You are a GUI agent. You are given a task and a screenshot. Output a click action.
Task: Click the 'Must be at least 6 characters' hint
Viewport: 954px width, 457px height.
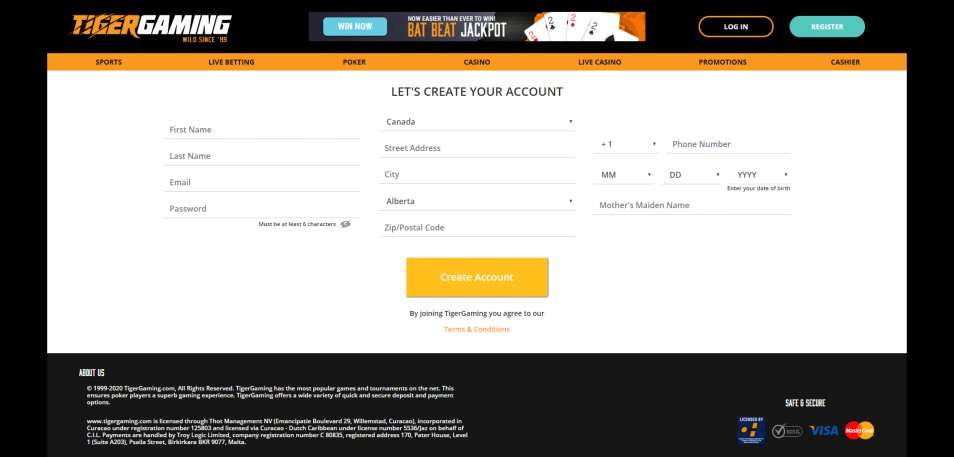297,224
